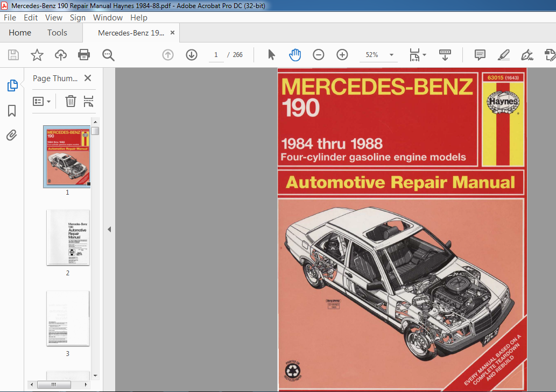This screenshot has width=556, height=392.
Task: Click the Save file icon
Action: pos(13,55)
